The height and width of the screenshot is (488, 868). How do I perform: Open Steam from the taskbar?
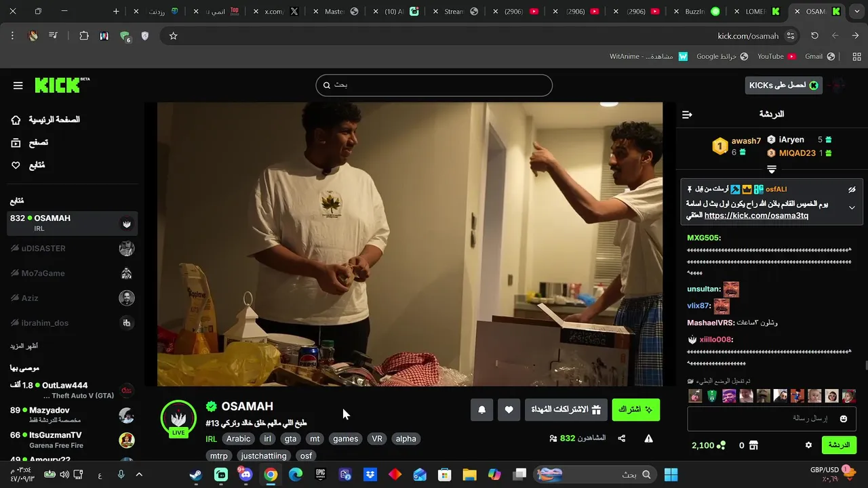(x=195, y=474)
